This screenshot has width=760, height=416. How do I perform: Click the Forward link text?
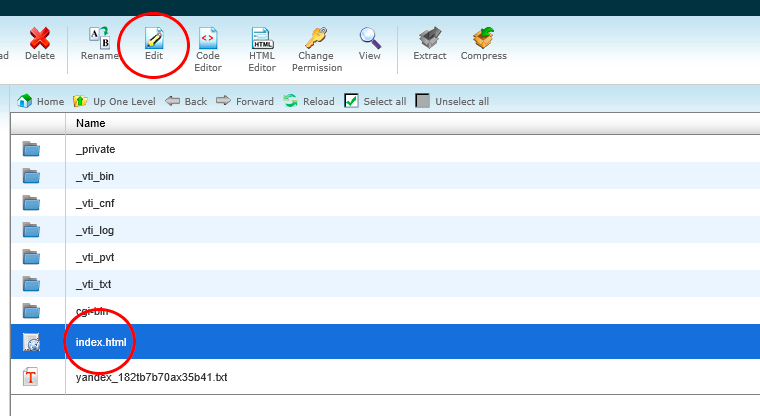point(255,101)
